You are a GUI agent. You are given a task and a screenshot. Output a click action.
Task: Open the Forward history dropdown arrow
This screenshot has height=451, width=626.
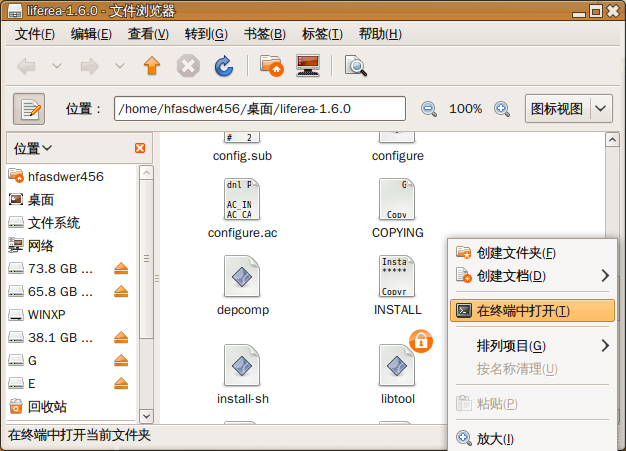click(120, 65)
